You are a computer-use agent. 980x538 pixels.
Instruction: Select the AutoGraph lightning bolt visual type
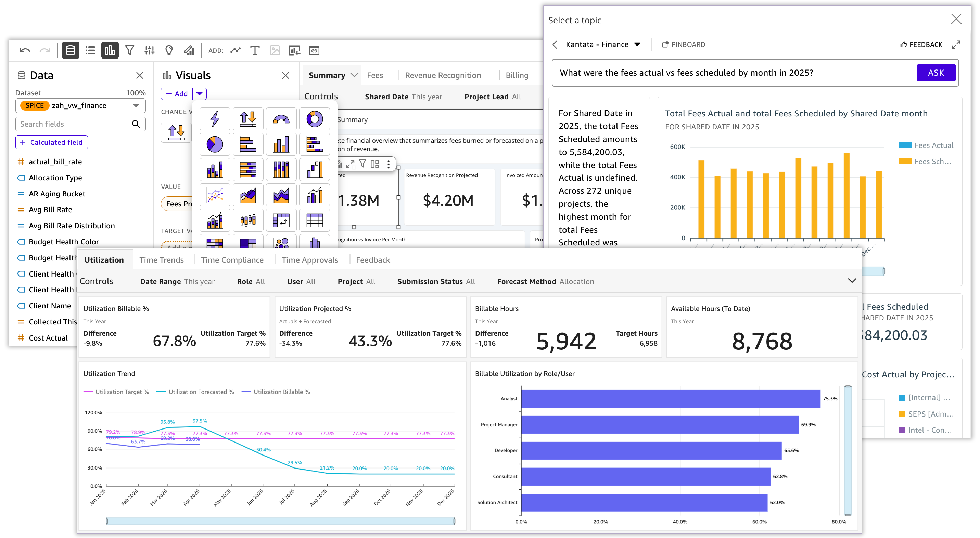click(215, 119)
